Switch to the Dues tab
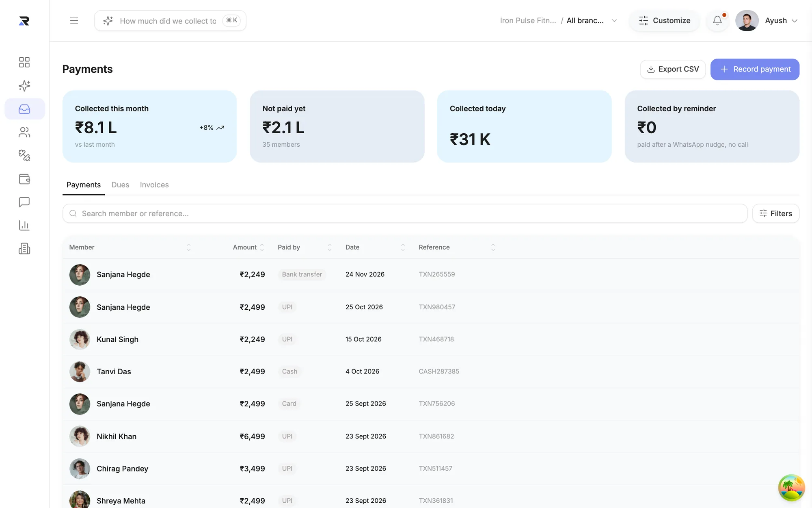This screenshot has width=812, height=508. tap(120, 185)
